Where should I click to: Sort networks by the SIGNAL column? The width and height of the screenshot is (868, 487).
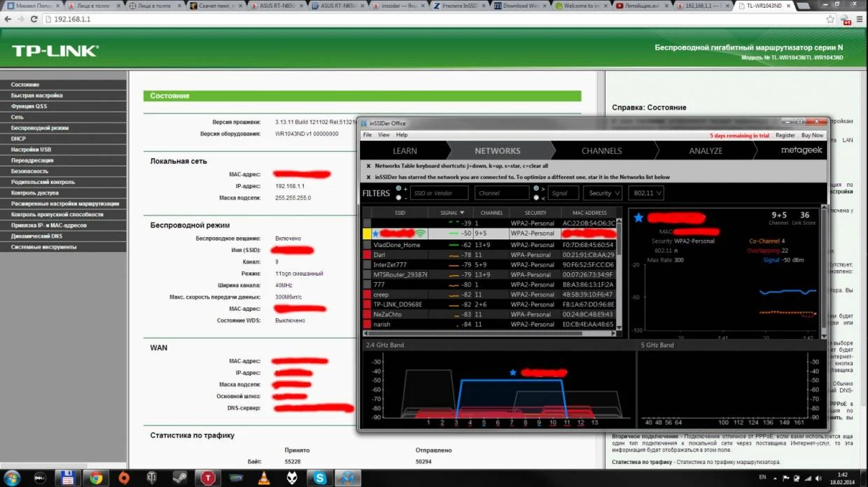click(451, 213)
